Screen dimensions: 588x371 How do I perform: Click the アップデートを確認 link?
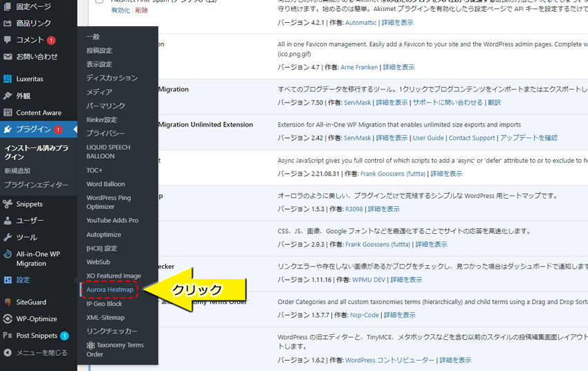coord(529,138)
